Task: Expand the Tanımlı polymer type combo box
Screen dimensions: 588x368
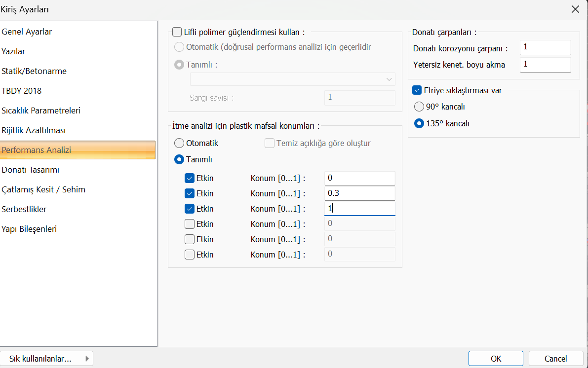Action: [292, 79]
